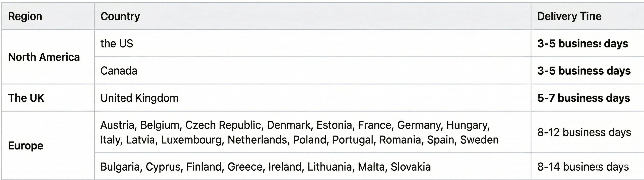
Task: Click Germany in the country list
Action: coord(419,125)
